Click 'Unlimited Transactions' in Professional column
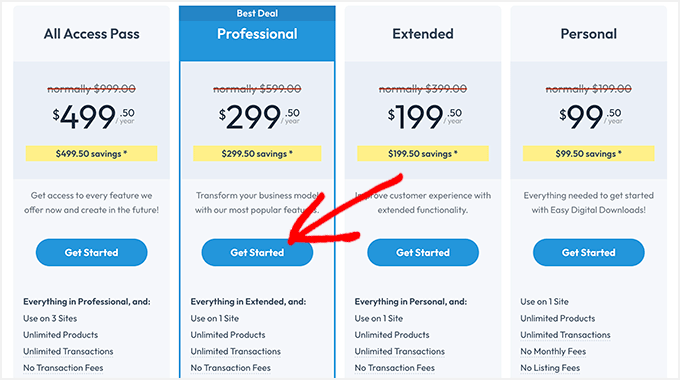This screenshot has width=680, height=380. tap(235, 351)
